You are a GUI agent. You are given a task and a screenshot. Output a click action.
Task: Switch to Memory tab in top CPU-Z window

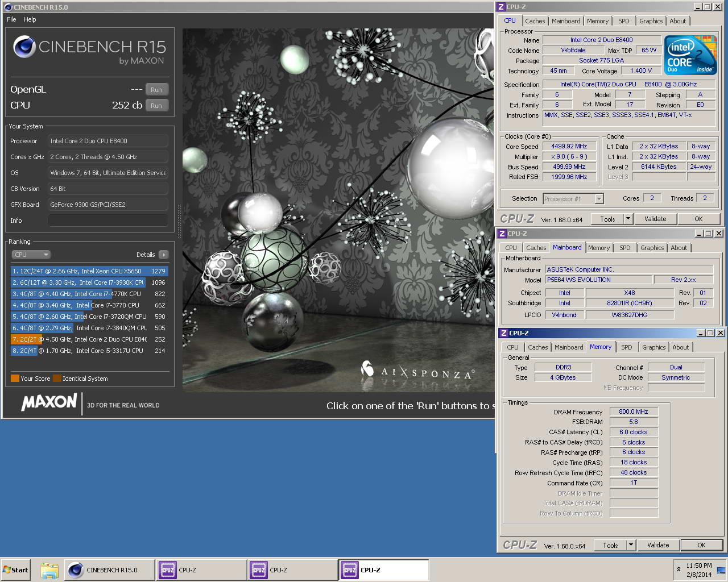click(x=598, y=21)
